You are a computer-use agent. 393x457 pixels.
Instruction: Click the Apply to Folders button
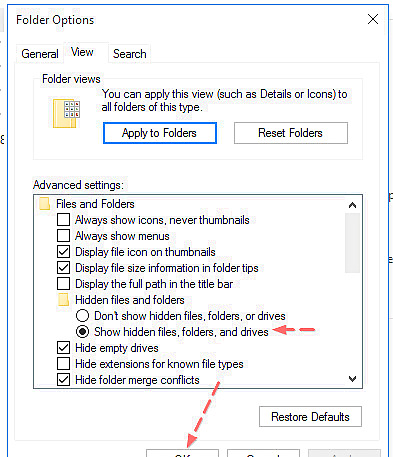(160, 133)
